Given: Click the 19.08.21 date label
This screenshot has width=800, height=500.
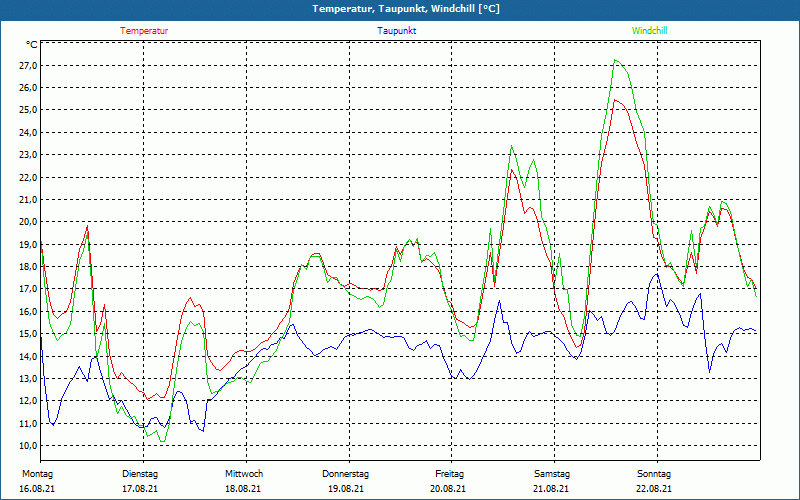Looking at the screenshot, I should pyautogui.click(x=346, y=489).
